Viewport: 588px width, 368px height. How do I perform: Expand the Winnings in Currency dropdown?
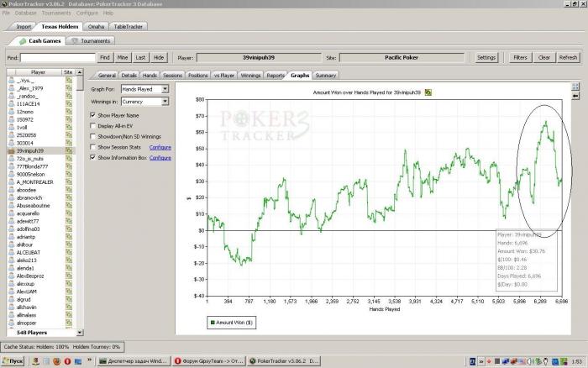[x=165, y=101]
